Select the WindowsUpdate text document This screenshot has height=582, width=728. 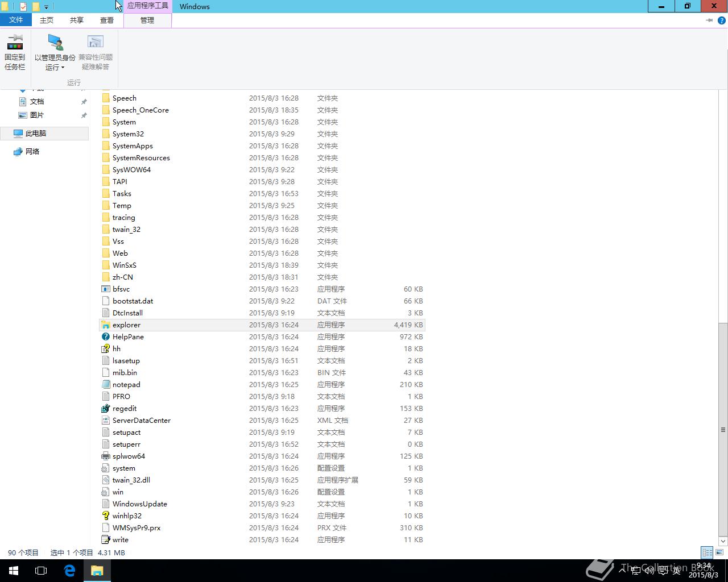click(262, 504)
